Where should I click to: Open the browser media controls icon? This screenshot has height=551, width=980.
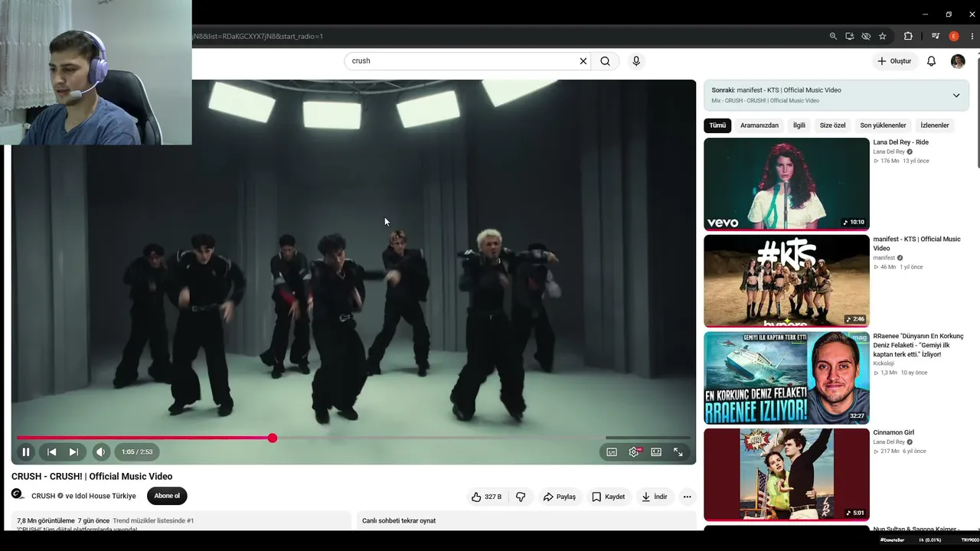936,36
